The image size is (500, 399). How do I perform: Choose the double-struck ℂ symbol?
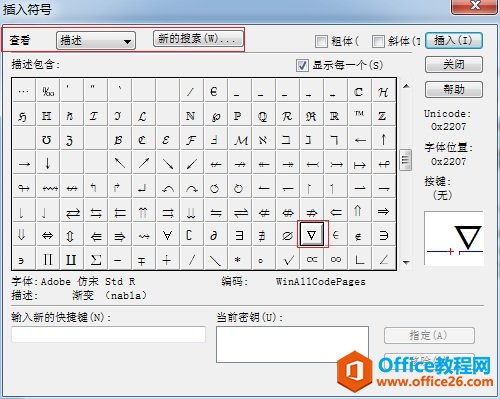359,91
